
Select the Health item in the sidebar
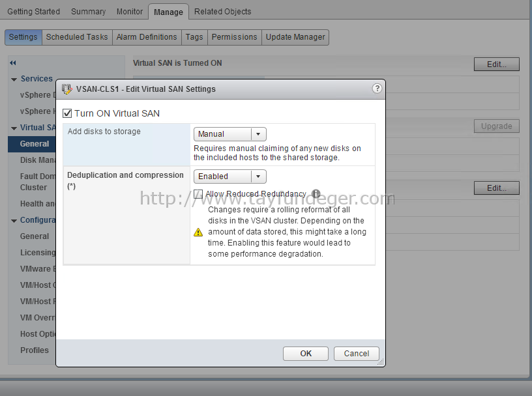coord(37,204)
